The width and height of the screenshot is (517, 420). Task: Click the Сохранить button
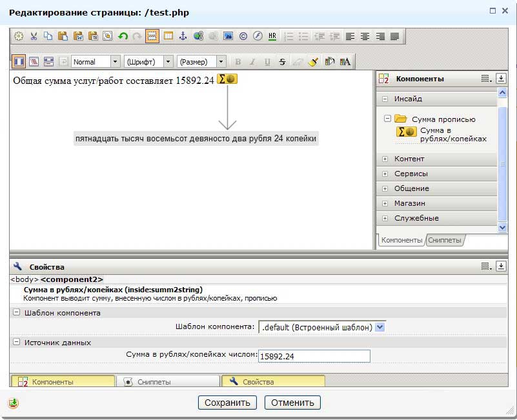pos(227,403)
